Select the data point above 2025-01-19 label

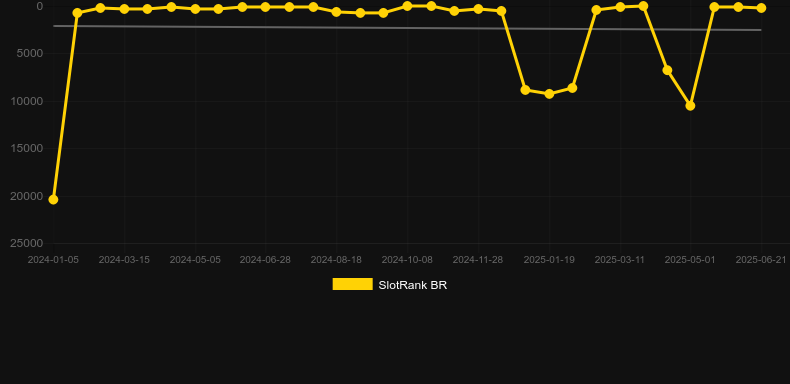(549, 94)
